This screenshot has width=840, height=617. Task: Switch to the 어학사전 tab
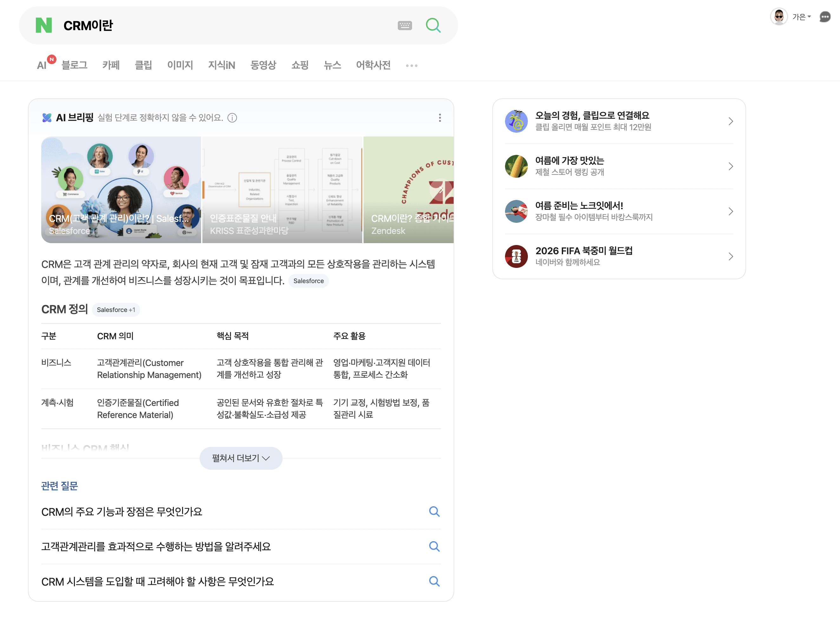pyautogui.click(x=373, y=65)
